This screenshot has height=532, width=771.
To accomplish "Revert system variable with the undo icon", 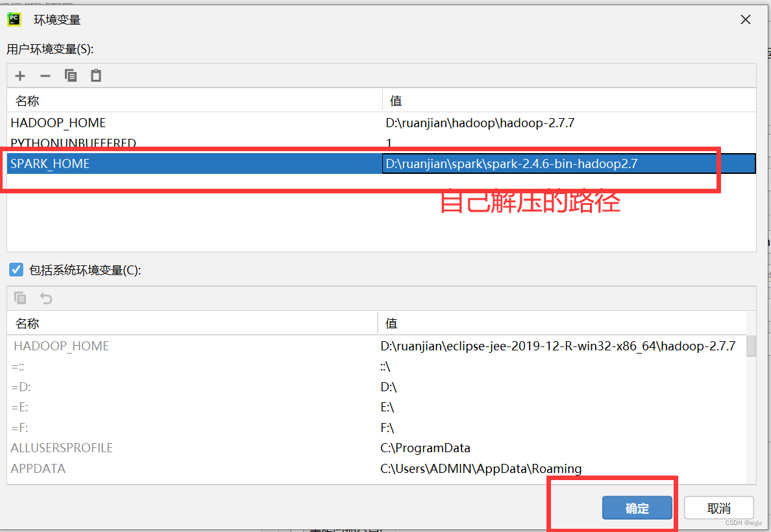I will tap(45, 298).
